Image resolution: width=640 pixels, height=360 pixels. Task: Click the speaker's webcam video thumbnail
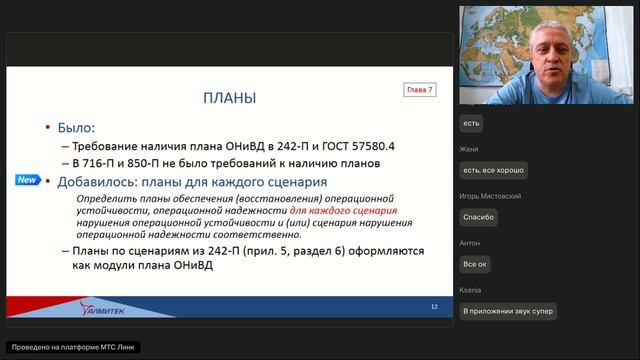(546, 55)
